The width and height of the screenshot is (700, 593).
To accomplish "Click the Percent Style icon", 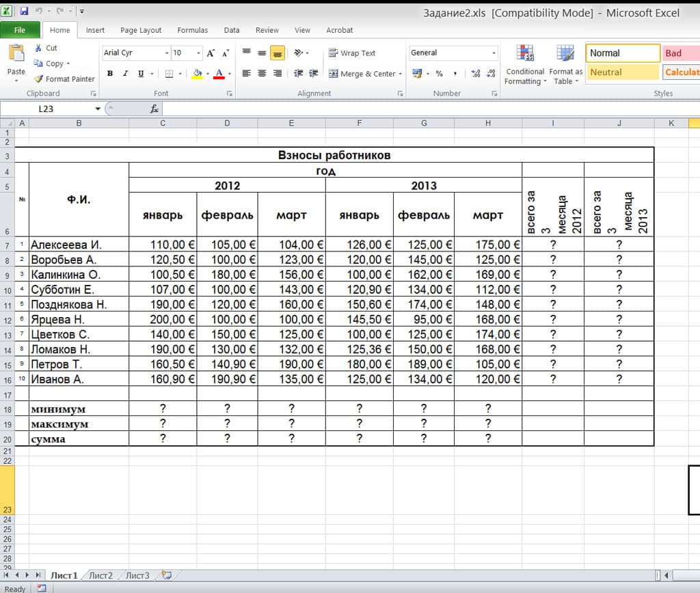I will click(439, 74).
